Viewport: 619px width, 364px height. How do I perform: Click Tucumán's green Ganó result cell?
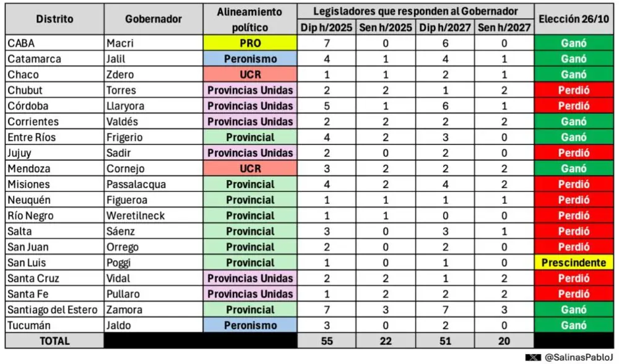[x=573, y=325]
